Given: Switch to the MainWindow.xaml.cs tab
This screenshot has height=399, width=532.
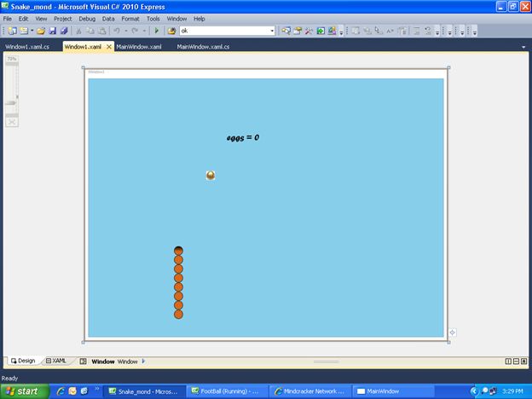Looking at the screenshot, I should 203,47.
